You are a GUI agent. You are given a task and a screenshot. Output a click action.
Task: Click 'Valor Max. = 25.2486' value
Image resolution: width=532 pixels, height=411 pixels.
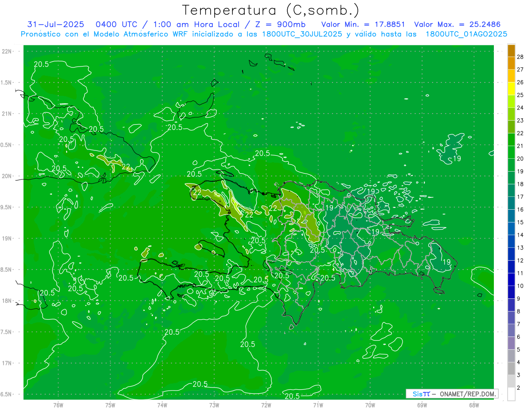tap(457, 25)
